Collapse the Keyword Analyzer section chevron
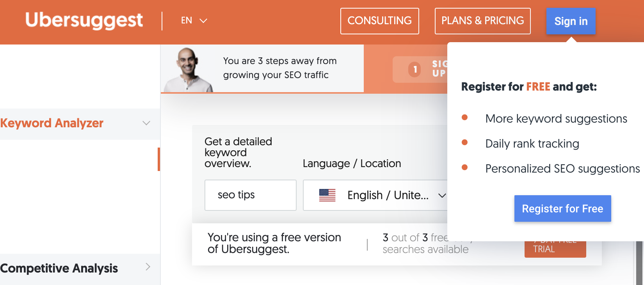This screenshot has height=285, width=644. [146, 123]
